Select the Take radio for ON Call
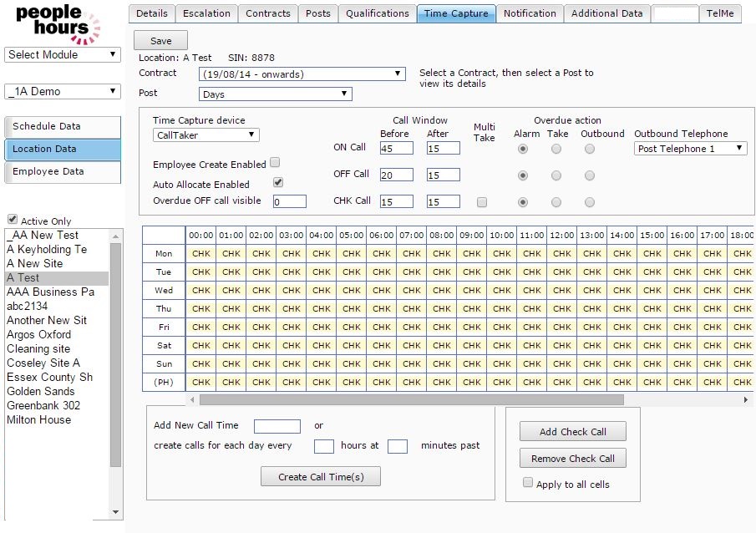 556,149
